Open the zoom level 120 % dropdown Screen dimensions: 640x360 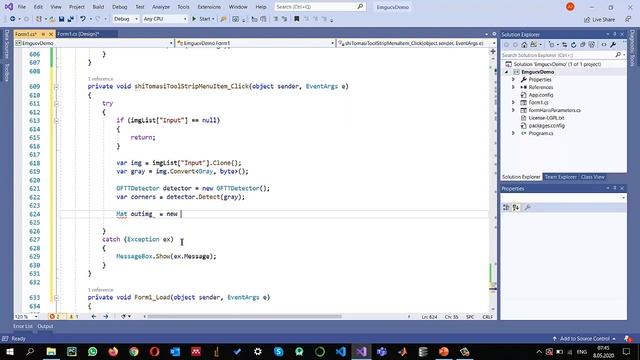click(26, 316)
